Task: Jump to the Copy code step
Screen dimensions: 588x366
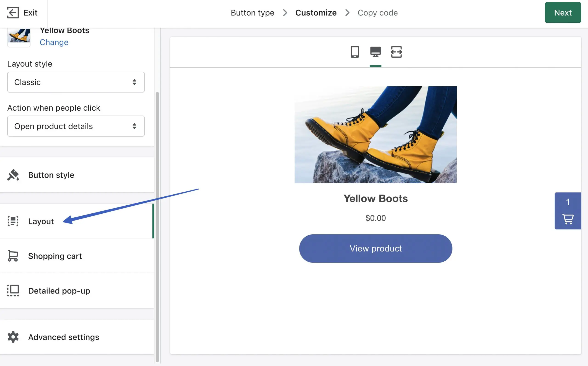Action: (378, 13)
